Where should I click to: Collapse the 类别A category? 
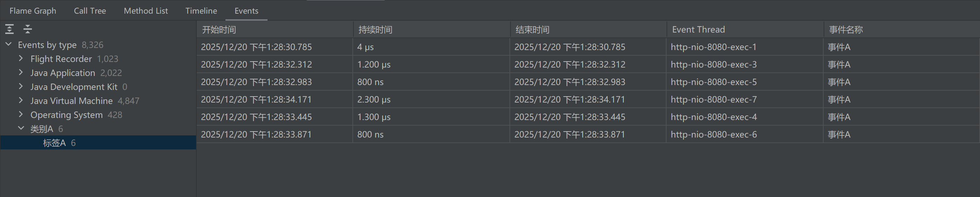pos(21,129)
